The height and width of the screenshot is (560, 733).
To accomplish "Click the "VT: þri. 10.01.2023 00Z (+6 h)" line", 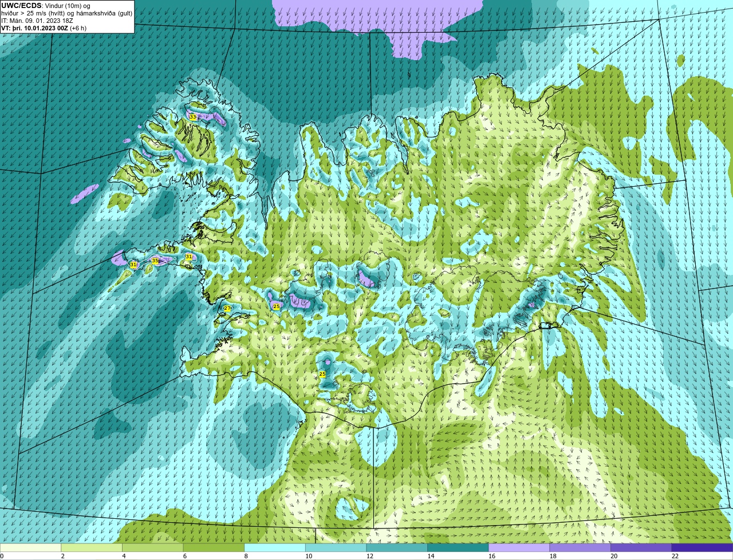I will 44,28.
